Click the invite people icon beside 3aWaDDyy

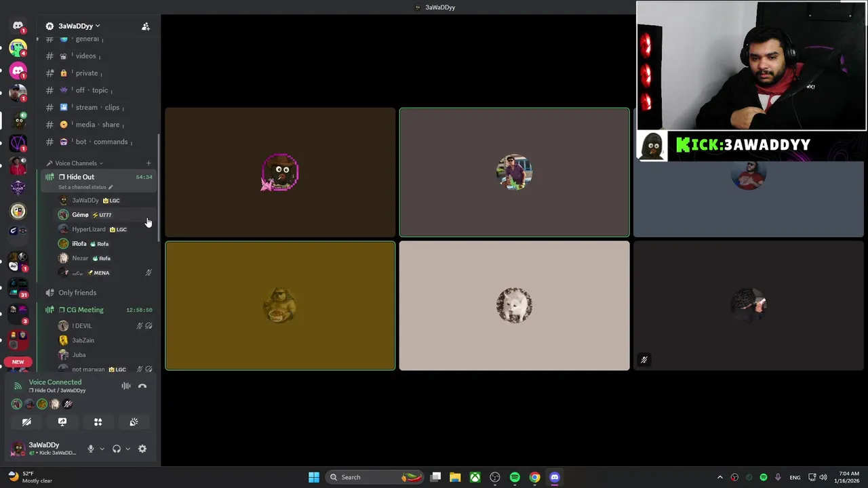point(145,26)
